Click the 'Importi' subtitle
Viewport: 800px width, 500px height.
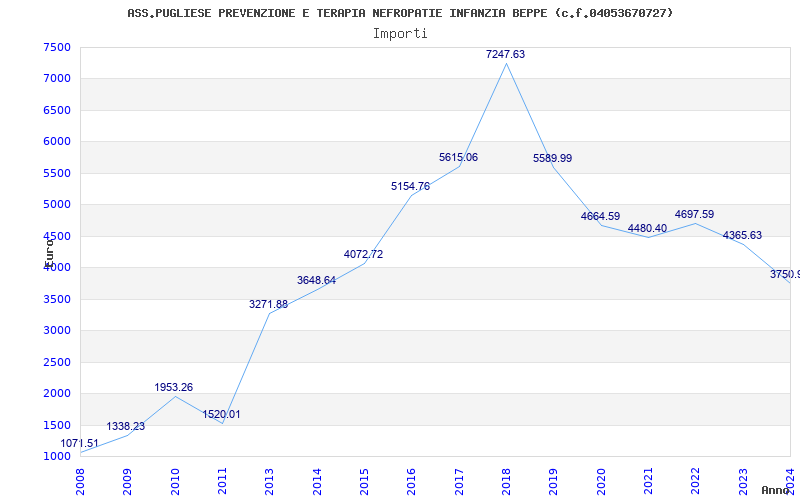[x=400, y=34]
